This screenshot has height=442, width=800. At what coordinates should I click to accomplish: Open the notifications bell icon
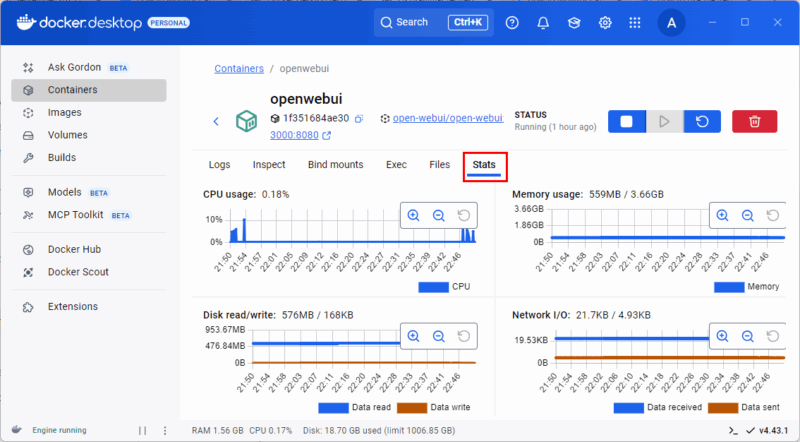[543, 22]
